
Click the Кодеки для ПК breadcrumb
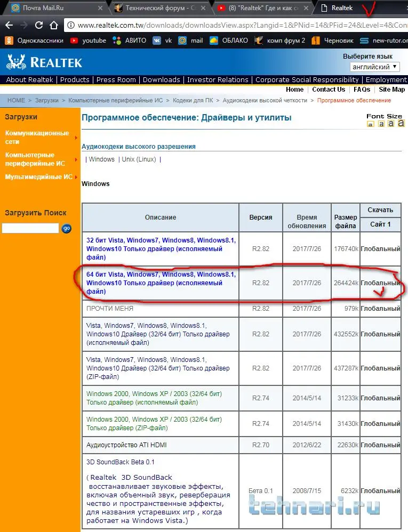point(193,100)
